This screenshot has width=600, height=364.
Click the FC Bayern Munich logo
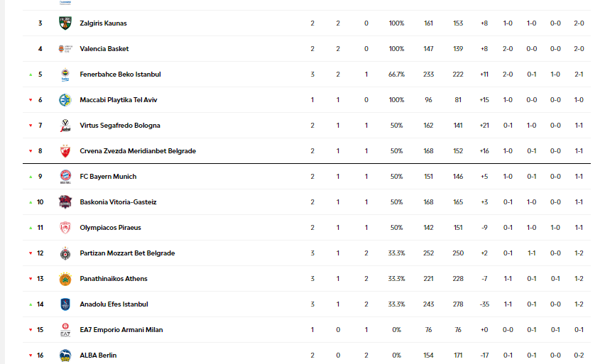click(x=65, y=177)
